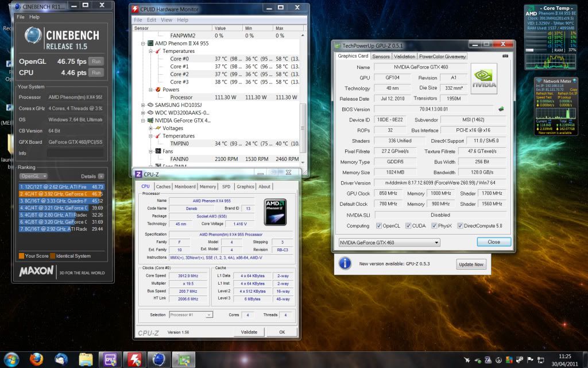Image resolution: width=588 pixels, height=368 pixels.
Task: Click the Update Now button
Action: point(471,264)
